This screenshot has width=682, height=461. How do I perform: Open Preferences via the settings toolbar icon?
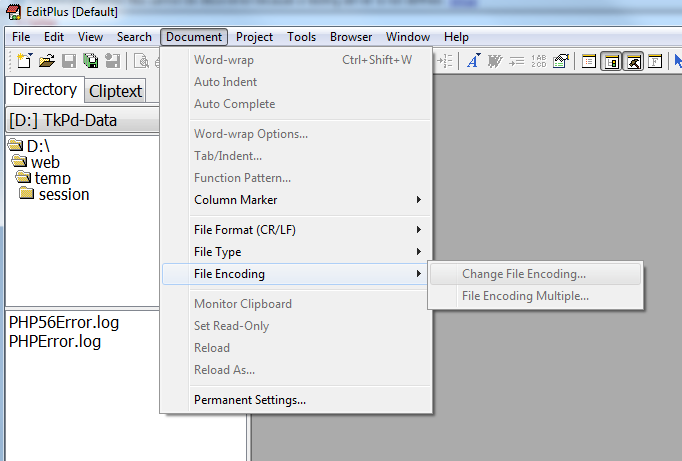[561, 61]
